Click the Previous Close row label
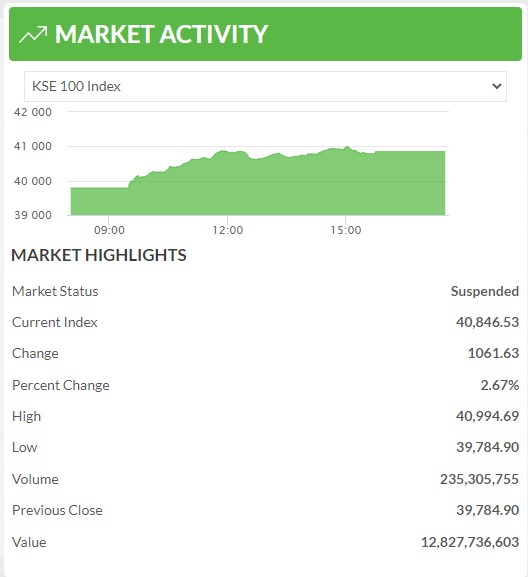 tap(57, 510)
